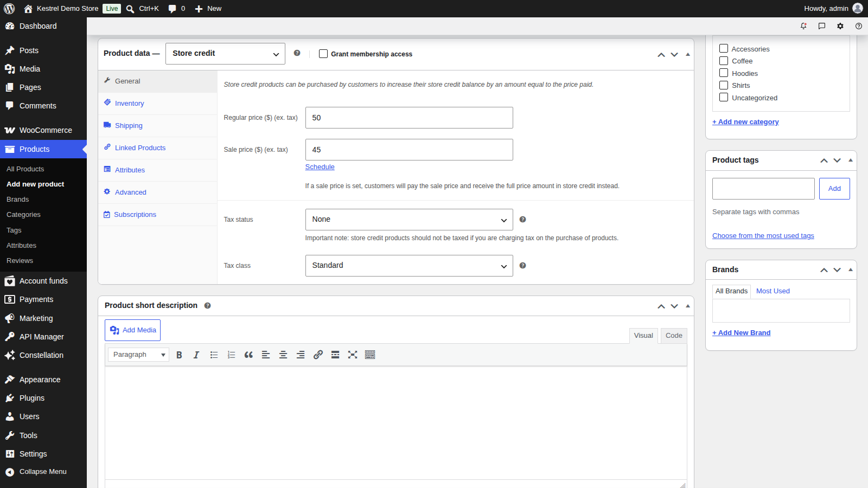Open the Paragraph format dropdown
868x488 pixels.
(x=138, y=355)
